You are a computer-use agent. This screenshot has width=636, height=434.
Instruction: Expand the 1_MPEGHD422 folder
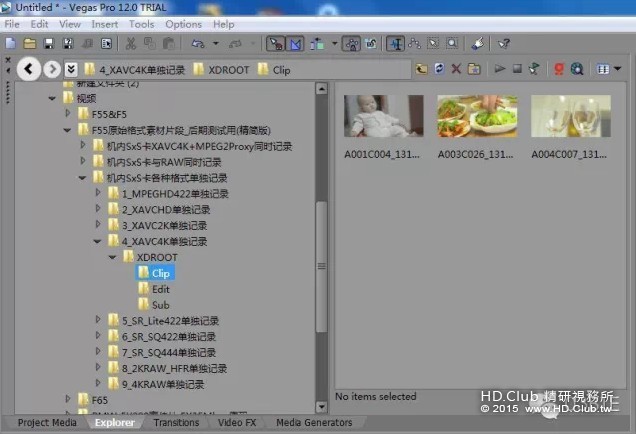[x=98, y=193]
